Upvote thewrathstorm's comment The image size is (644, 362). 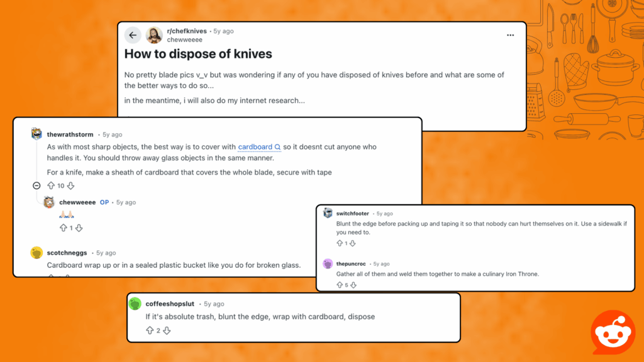click(x=52, y=185)
